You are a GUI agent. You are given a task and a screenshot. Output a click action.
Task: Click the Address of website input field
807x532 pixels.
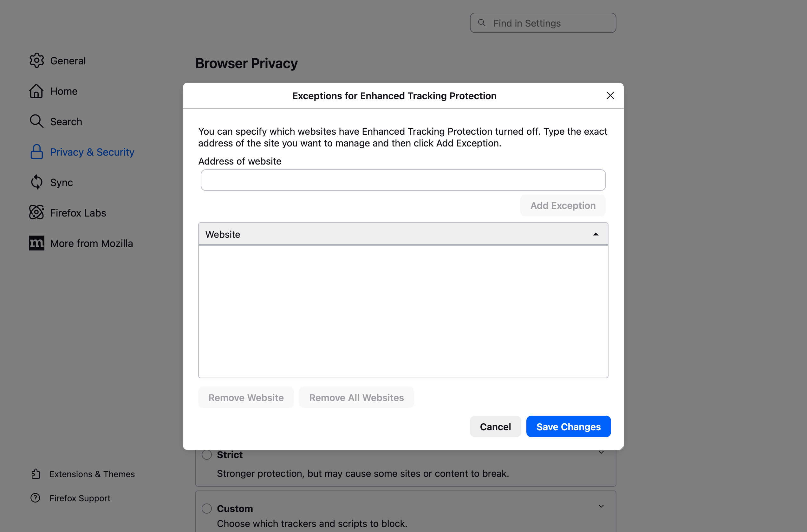click(403, 180)
